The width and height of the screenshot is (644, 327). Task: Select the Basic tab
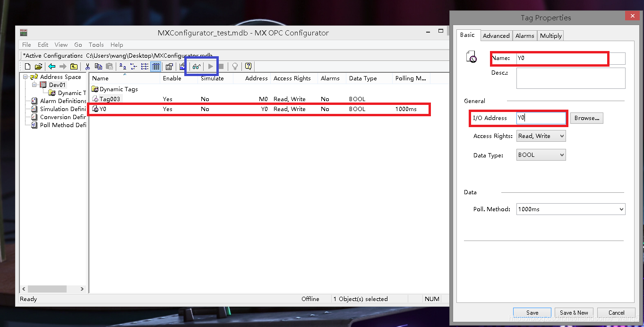click(x=467, y=35)
